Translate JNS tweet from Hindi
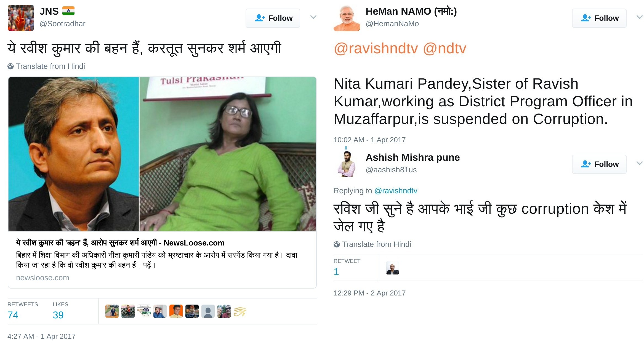644x346 pixels. (50, 66)
